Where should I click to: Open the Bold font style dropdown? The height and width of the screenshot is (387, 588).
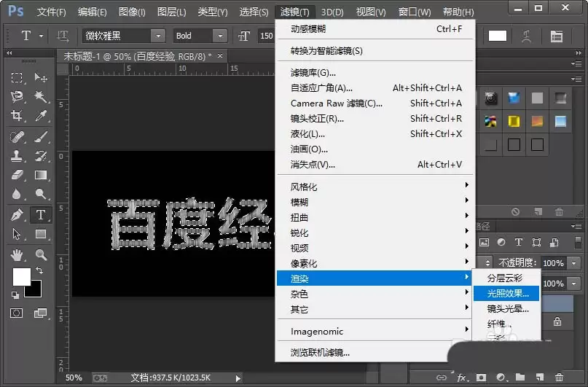point(220,36)
